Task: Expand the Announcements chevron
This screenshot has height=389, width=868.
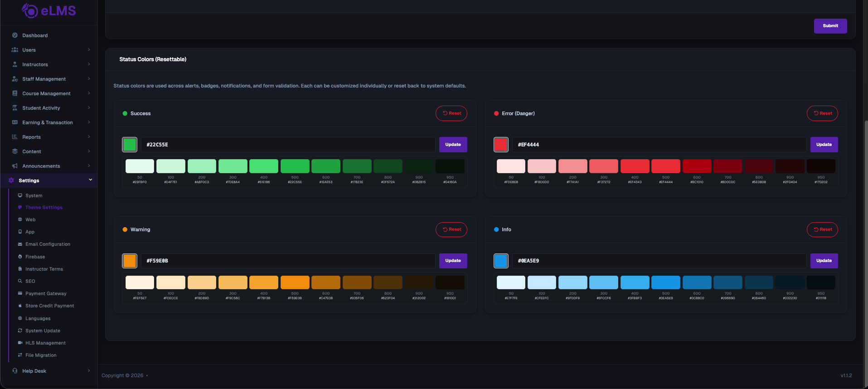Action: click(89, 166)
